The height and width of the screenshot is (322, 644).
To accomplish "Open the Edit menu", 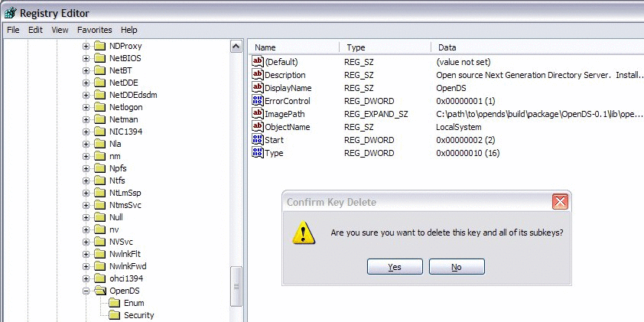I will click(x=35, y=30).
